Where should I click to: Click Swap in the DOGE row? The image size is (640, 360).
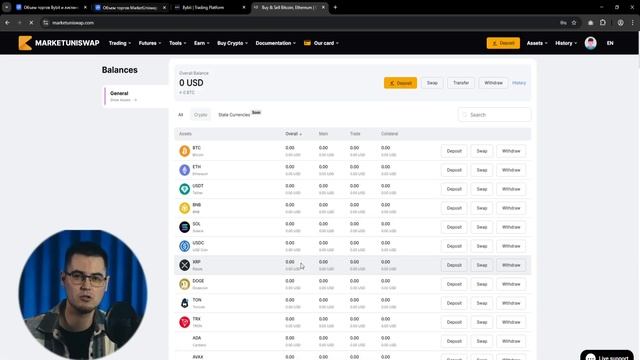[x=482, y=284]
